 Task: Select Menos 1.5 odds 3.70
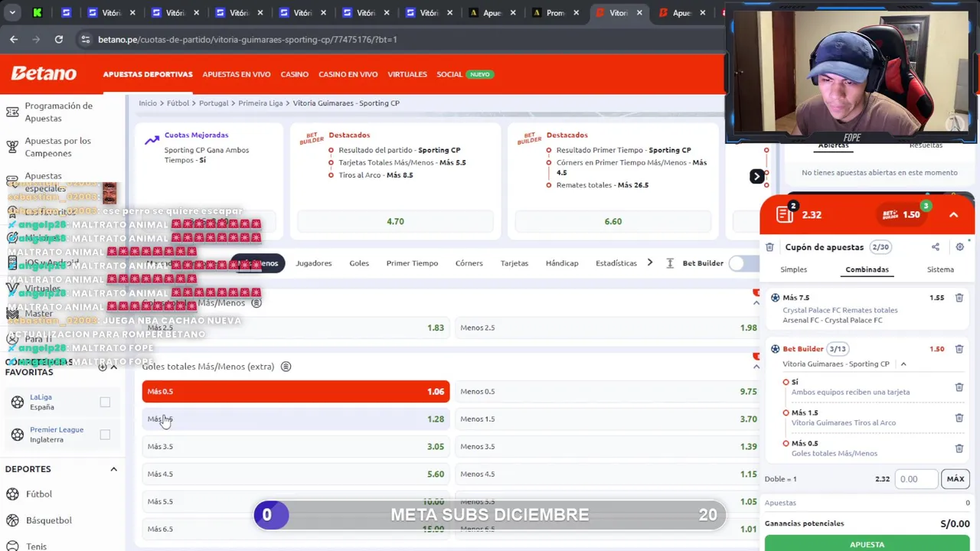point(608,419)
